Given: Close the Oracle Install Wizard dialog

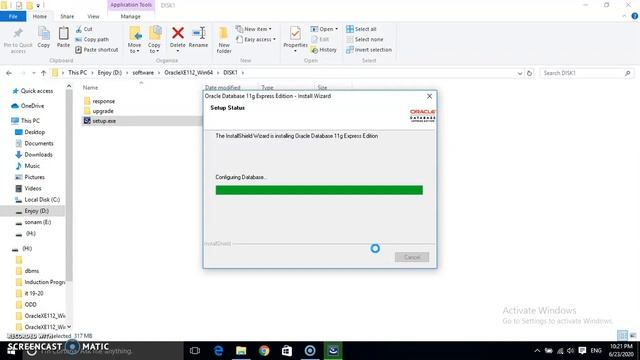Looking at the screenshot, I should point(429,96).
